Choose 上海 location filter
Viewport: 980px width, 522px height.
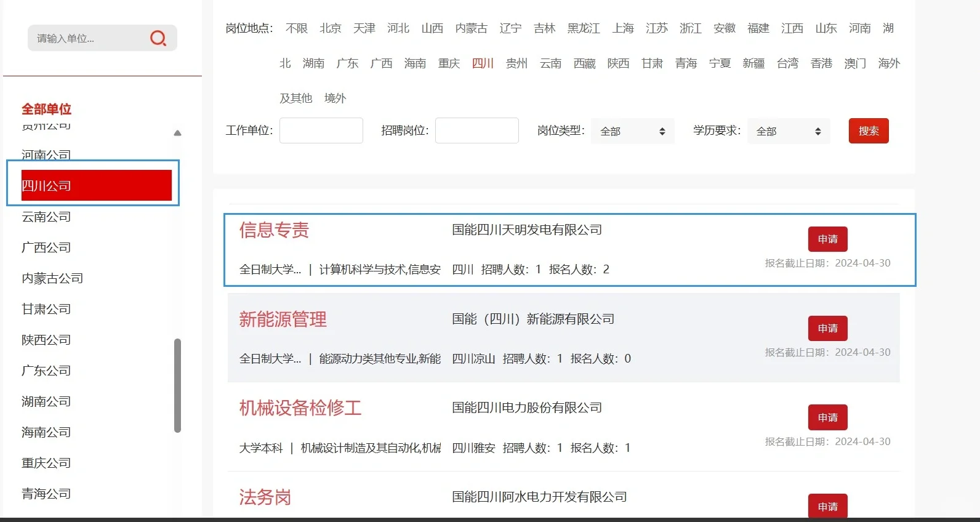(623, 28)
